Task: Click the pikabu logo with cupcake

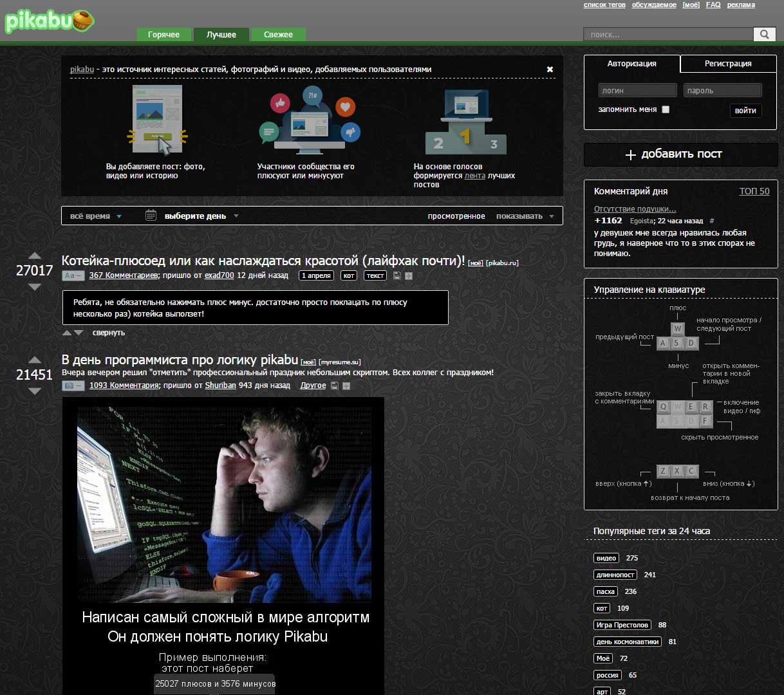Action: (50, 21)
